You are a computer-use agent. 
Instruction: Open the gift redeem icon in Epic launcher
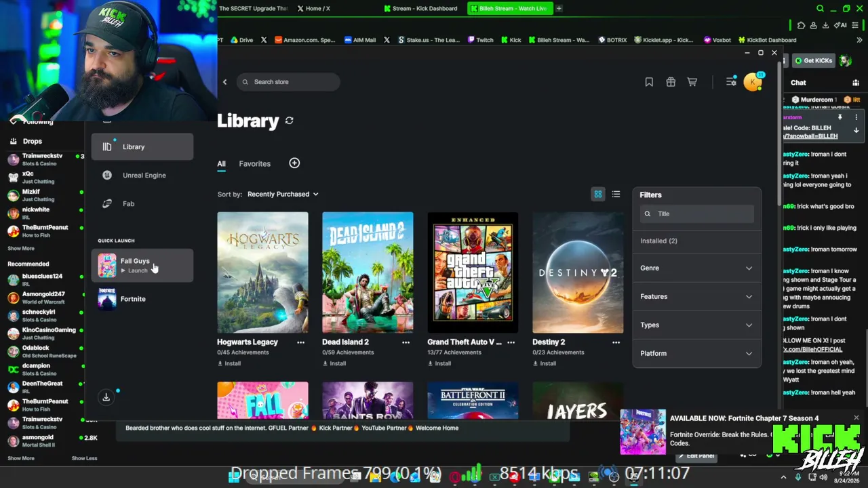(x=671, y=82)
